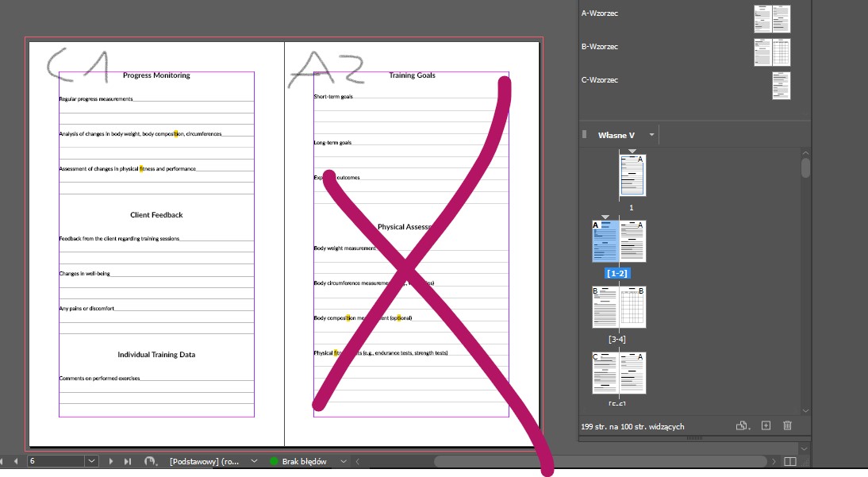This screenshot has height=477, width=868.
Task: Select the B-Wzorzec master page thumbnail
Action: pyautogui.click(x=770, y=52)
